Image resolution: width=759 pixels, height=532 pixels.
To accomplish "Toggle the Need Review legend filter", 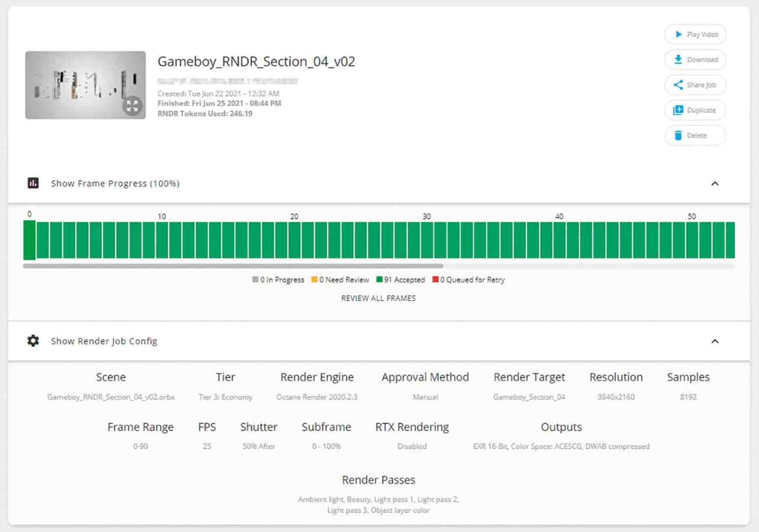I will (x=341, y=279).
